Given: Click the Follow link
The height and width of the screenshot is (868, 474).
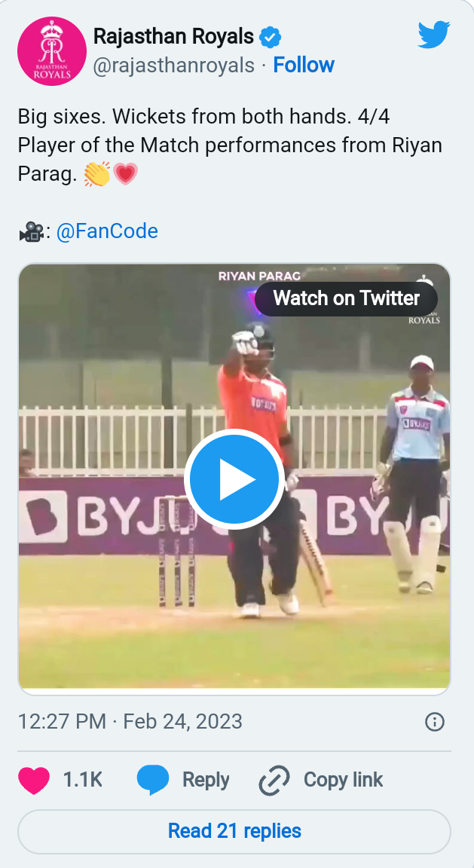Looking at the screenshot, I should 304,66.
